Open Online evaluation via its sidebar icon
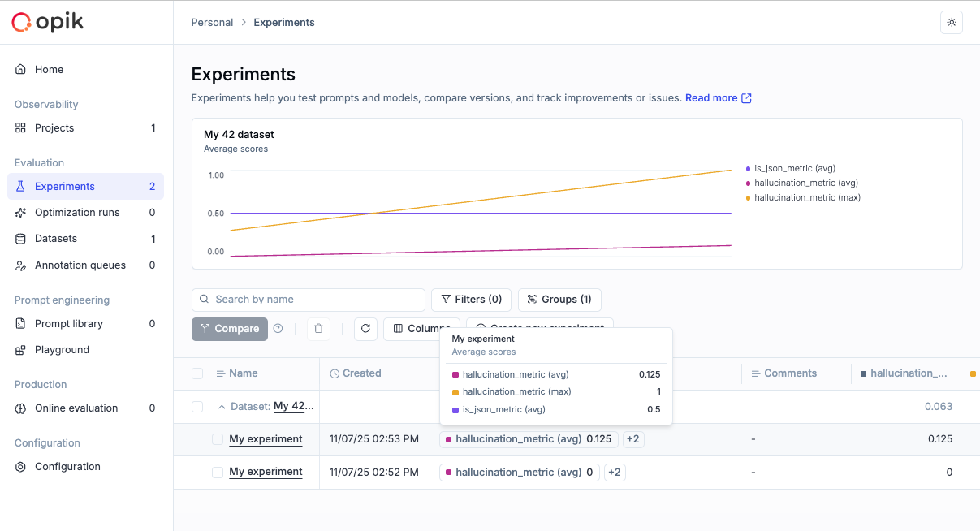This screenshot has height=531, width=980. (20, 408)
